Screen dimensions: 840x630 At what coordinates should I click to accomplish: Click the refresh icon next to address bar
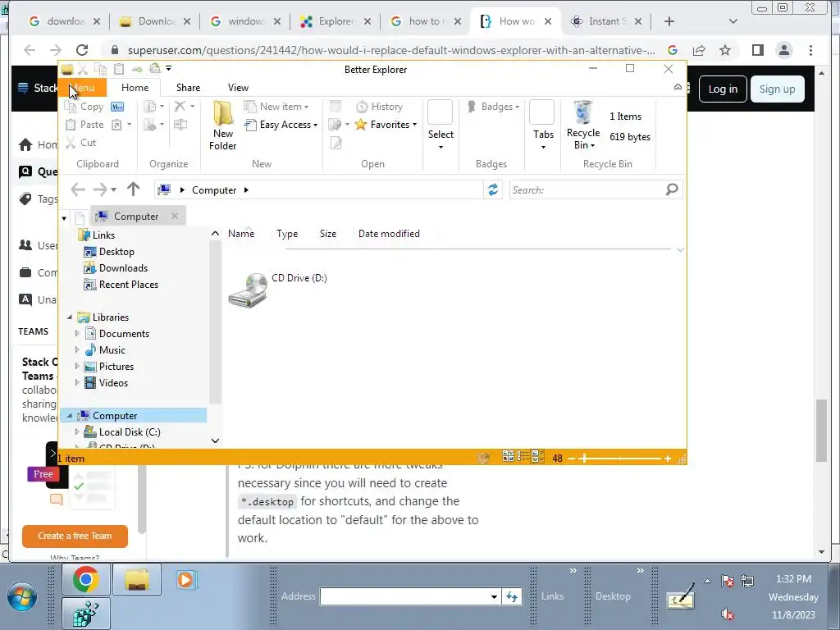[493, 189]
